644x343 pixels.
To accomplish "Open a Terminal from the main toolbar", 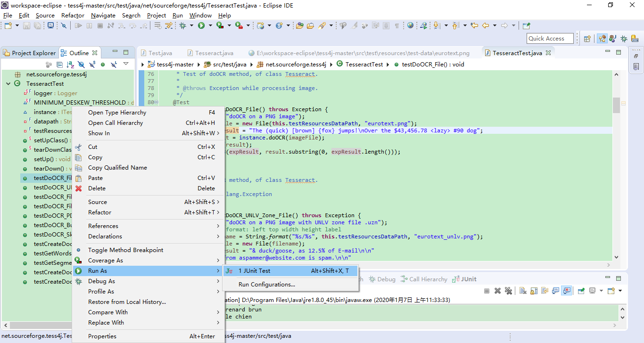I will [x=50, y=25].
